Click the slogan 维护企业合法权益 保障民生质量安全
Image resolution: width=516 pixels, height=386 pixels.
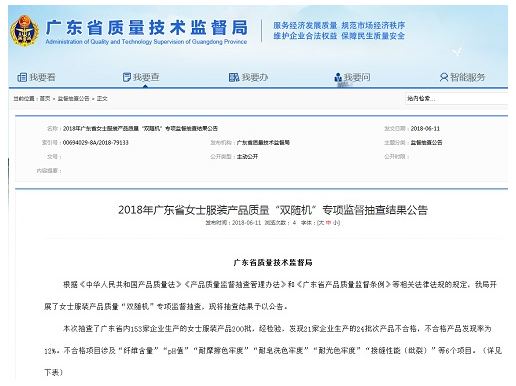pyautogui.click(x=339, y=36)
